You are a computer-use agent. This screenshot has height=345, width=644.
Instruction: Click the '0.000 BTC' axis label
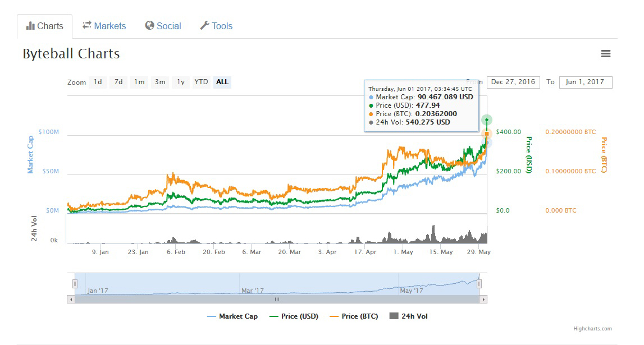[561, 210]
